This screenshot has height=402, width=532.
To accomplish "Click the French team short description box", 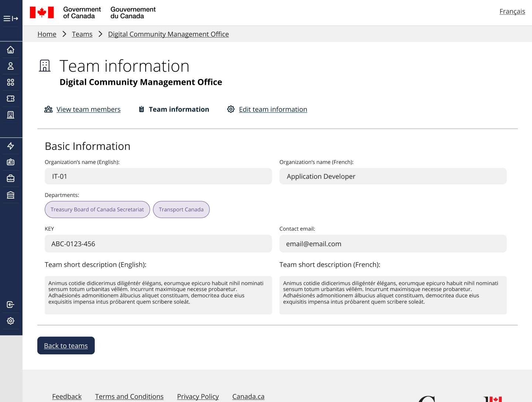I will (x=393, y=295).
